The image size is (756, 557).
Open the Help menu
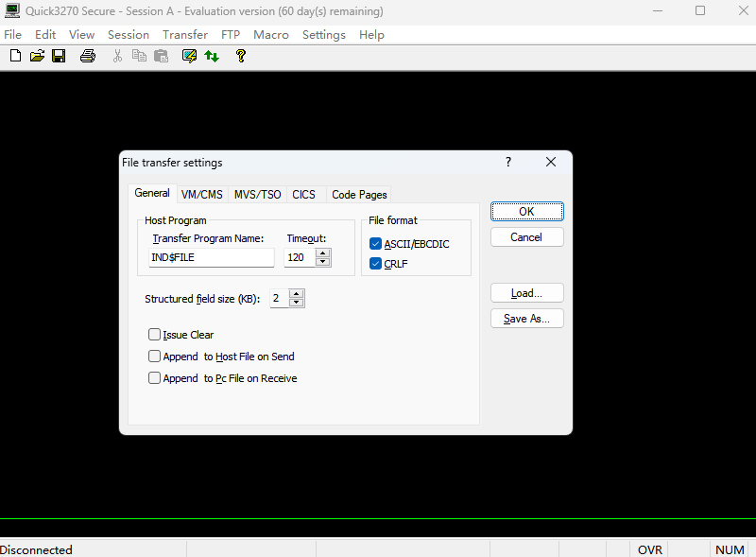tap(371, 35)
